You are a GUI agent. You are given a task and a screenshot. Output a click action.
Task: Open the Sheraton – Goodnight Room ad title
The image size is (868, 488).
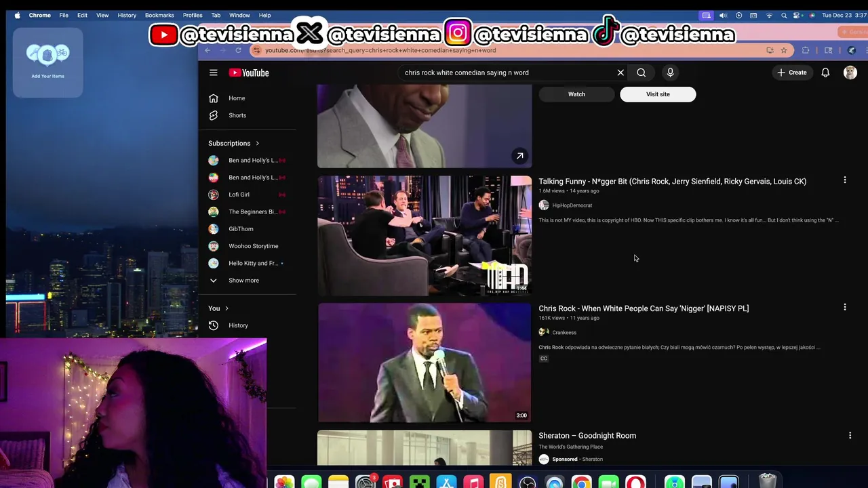pyautogui.click(x=587, y=436)
